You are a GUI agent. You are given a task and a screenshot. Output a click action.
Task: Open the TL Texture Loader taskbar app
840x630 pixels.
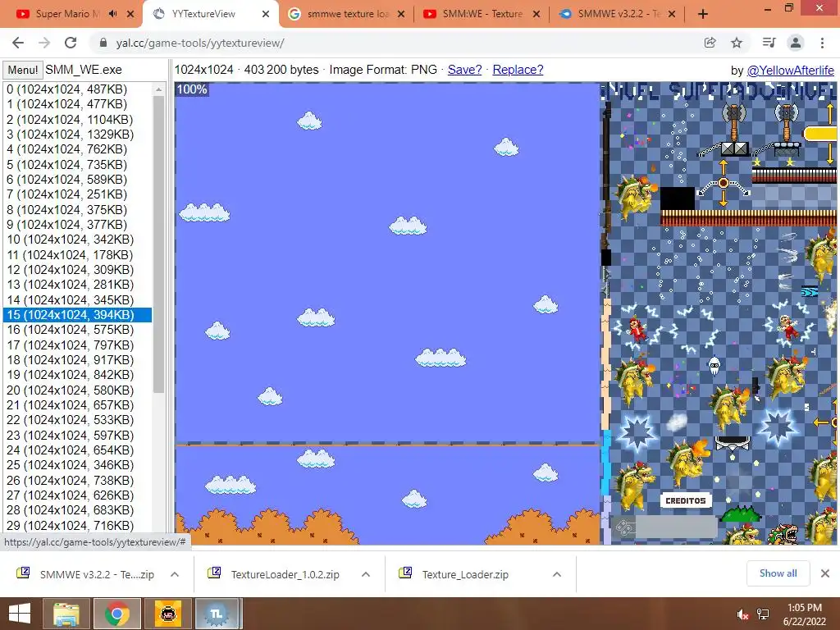[217, 614]
